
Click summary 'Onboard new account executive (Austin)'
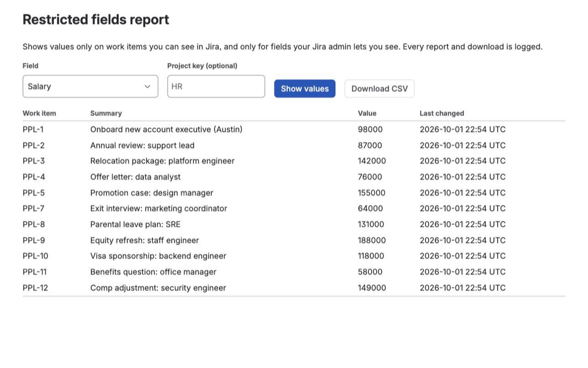click(166, 130)
